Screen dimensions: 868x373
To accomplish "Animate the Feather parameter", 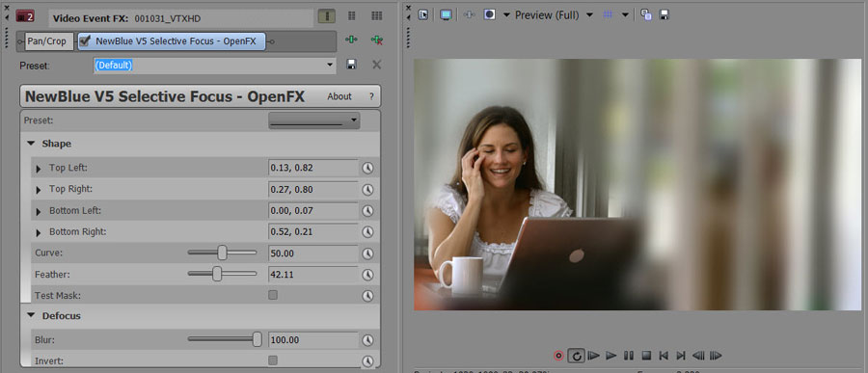I will pyautogui.click(x=367, y=275).
